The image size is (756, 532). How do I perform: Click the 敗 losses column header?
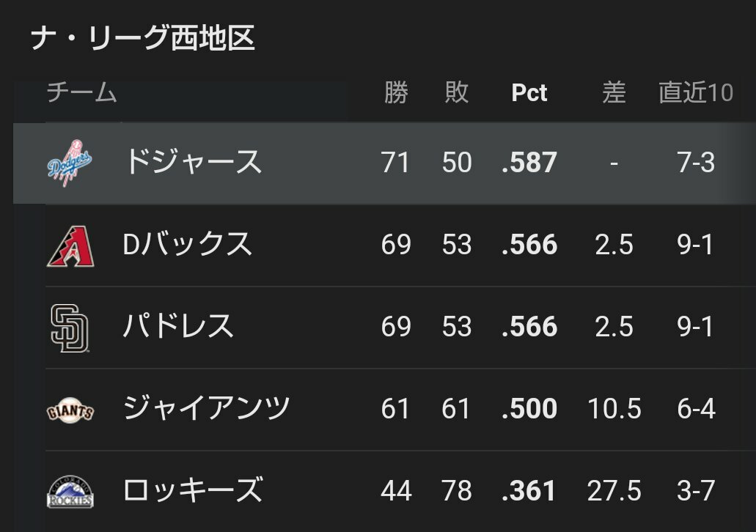(x=457, y=92)
